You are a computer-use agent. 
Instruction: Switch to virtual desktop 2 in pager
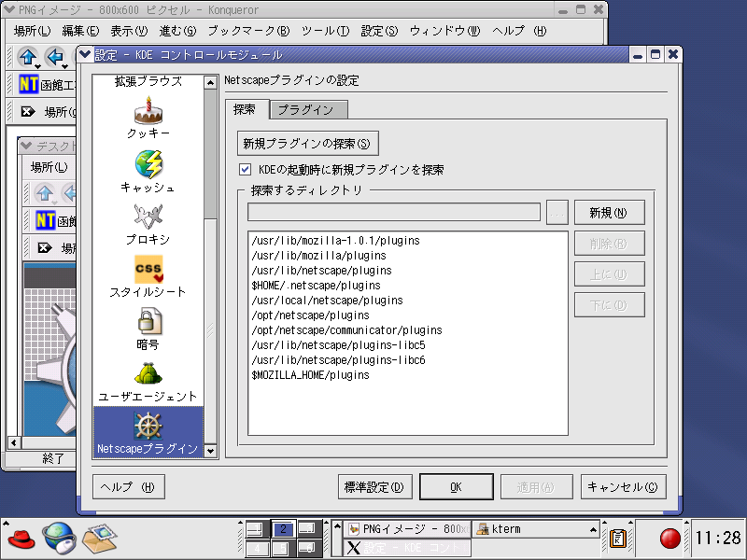pyautogui.click(x=284, y=528)
